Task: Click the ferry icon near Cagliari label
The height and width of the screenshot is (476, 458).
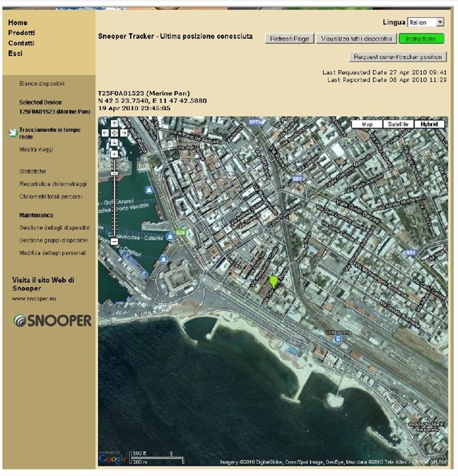Action: point(164,259)
